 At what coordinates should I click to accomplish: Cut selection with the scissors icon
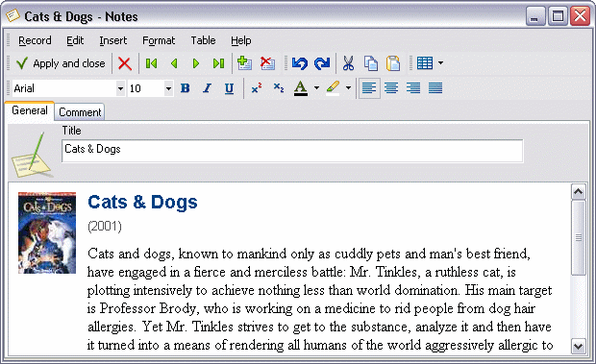[348, 63]
